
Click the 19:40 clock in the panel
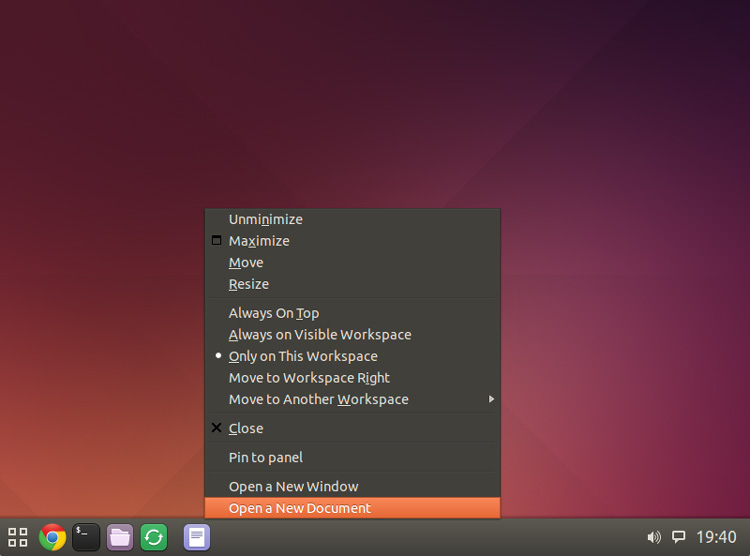tap(716, 537)
